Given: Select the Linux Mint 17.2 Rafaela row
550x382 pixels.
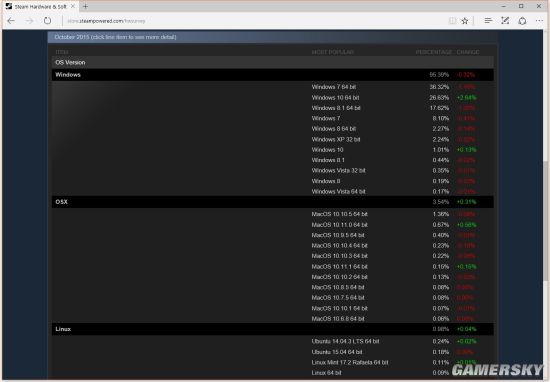Looking at the screenshot, I should (273, 362).
